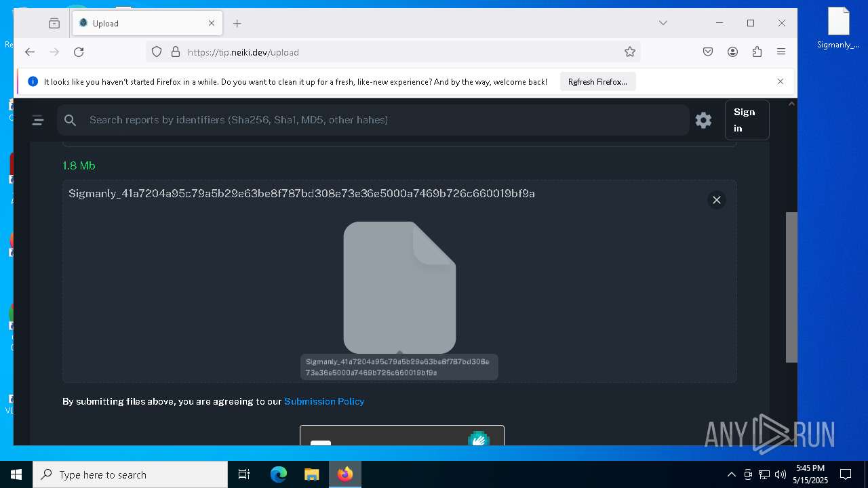The image size is (868, 488).
Task: Click the uploaded file thumbnail icon
Action: coord(399,287)
